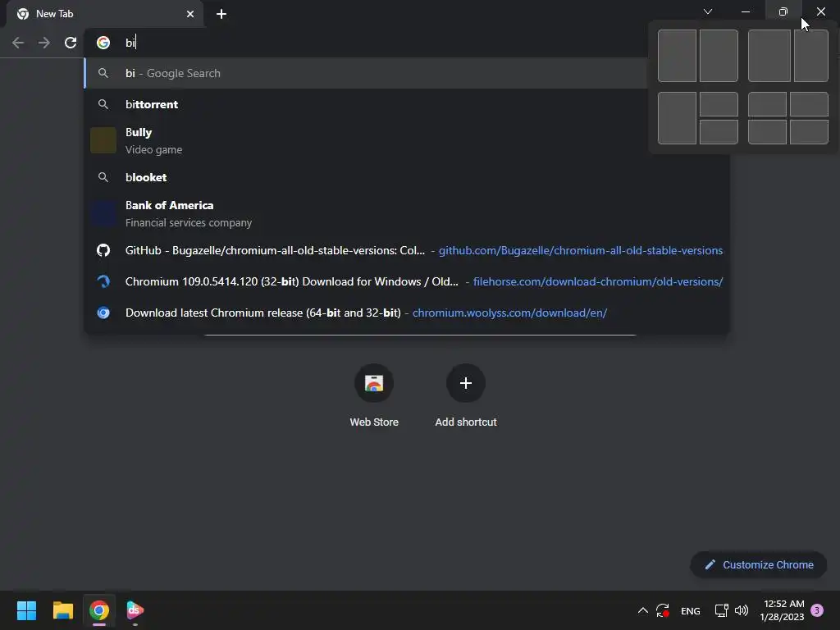This screenshot has width=840, height=630.
Task: Click the Chrome icon in the taskbar
Action: 99,610
